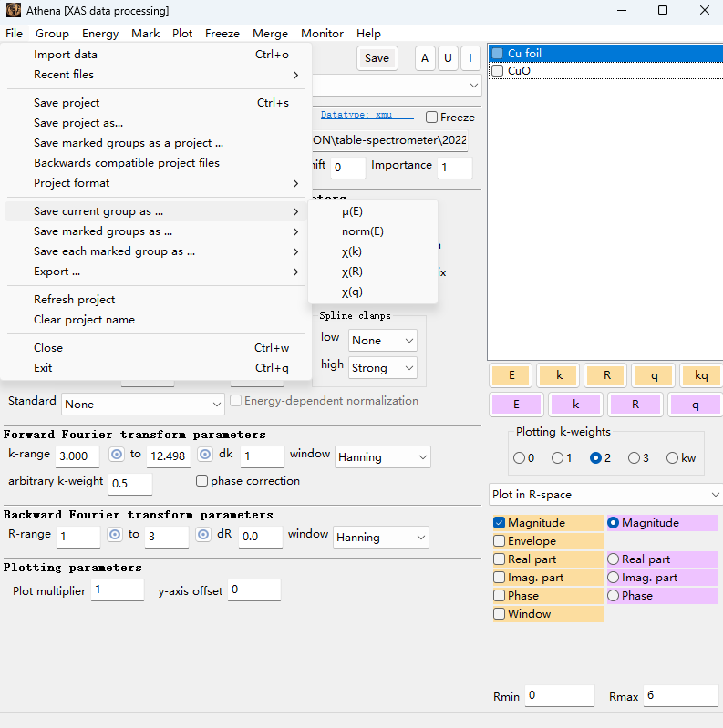The width and height of the screenshot is (723, 728).
Task: Click the A mark-all button
Action: click(425, 58)
